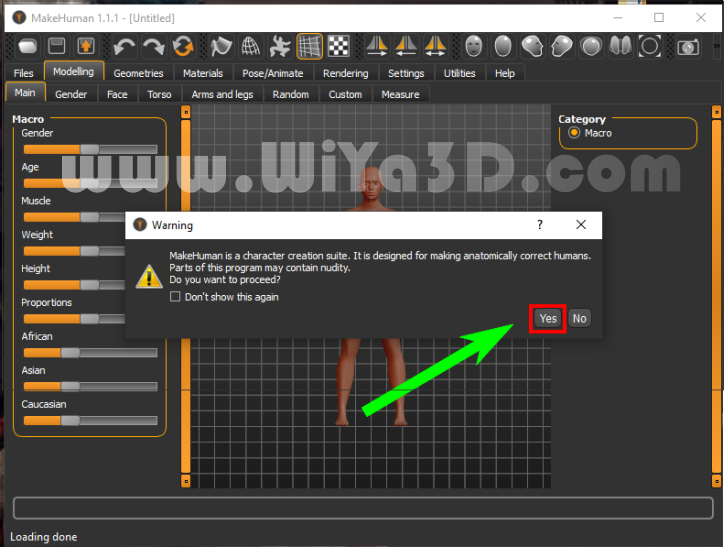Image resolution: width=724 pixels, height=547 pixels.
Task: Switch to the Gender sub-tab
Action: [71, 94]
